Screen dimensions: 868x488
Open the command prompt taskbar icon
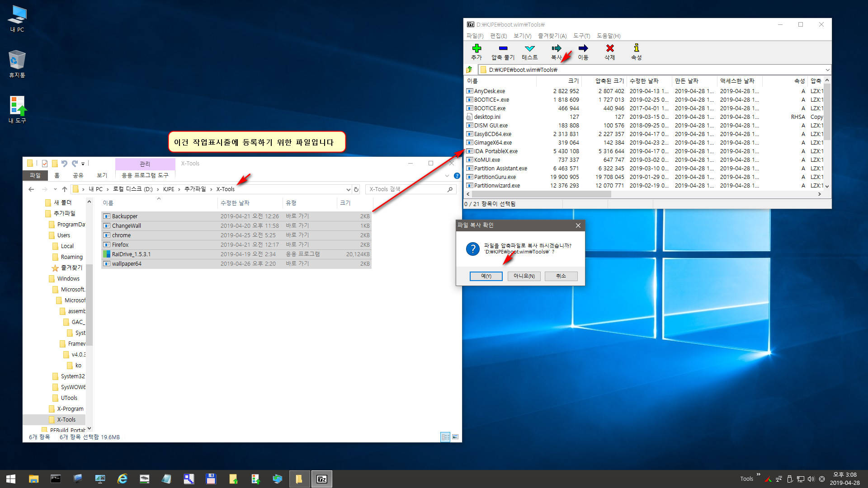pyautogui.click(x=56, y=479)
